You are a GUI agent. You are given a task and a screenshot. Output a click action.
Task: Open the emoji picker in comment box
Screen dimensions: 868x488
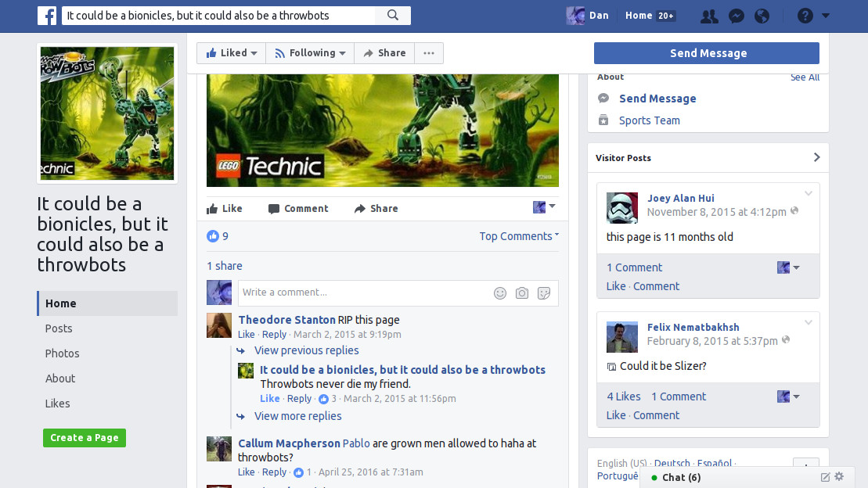pos(500,293)
